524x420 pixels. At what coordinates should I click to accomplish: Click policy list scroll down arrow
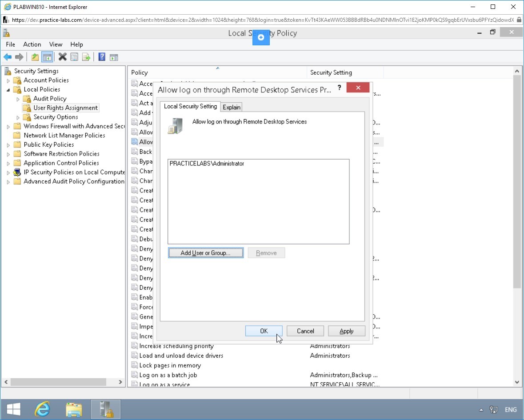pos(516,382)
